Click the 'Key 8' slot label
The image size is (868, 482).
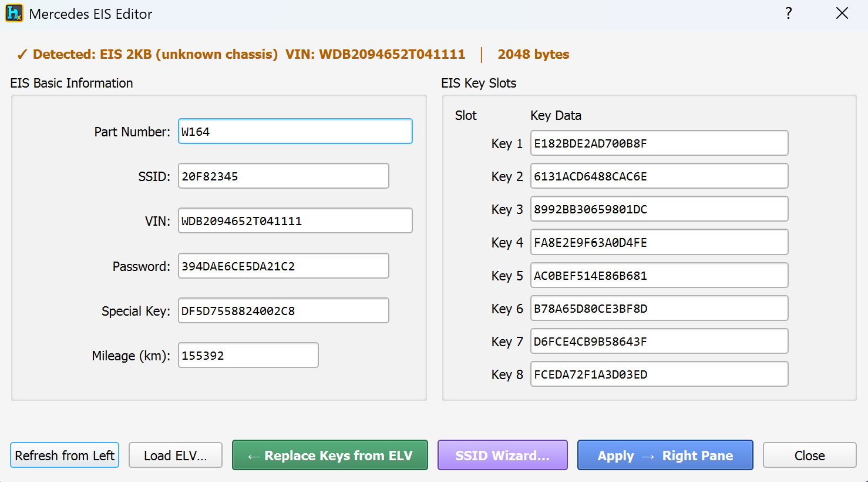[x=507, y=374]
